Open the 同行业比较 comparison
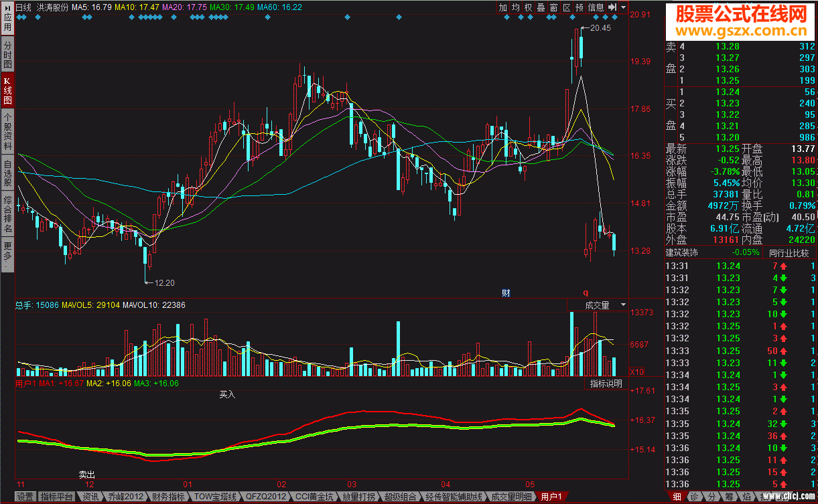 point(789,253)
